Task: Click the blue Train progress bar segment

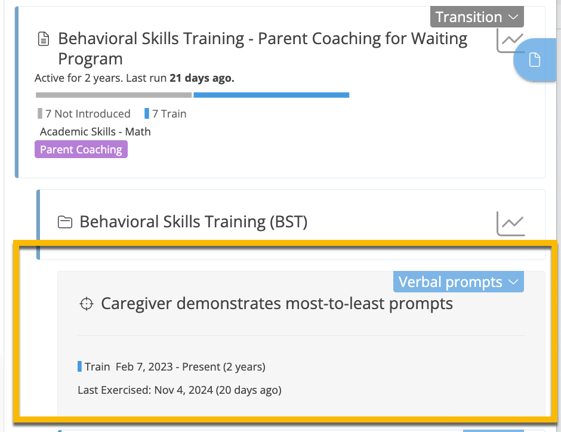Action: (271, 95)
